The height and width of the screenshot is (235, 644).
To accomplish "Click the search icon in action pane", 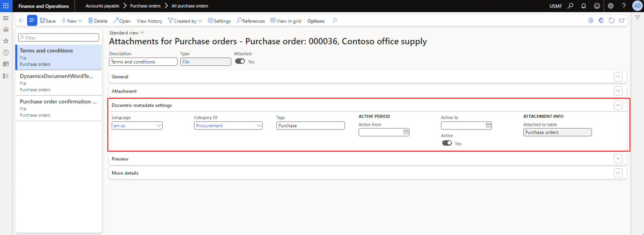I will [335, 21].
